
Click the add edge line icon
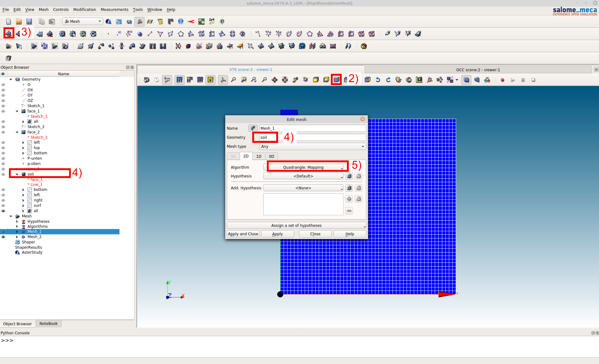[x=150, y=34]
